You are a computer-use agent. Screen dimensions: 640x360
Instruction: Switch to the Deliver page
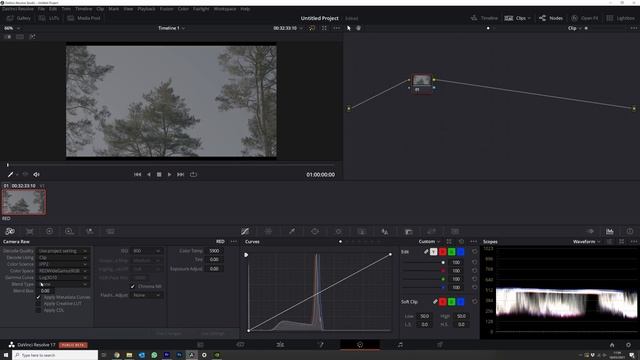pos(440,345)
